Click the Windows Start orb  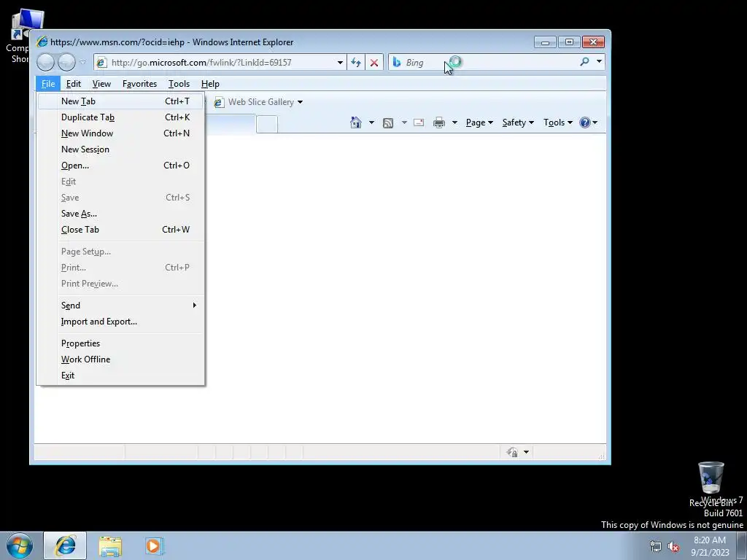click(20, 545)
